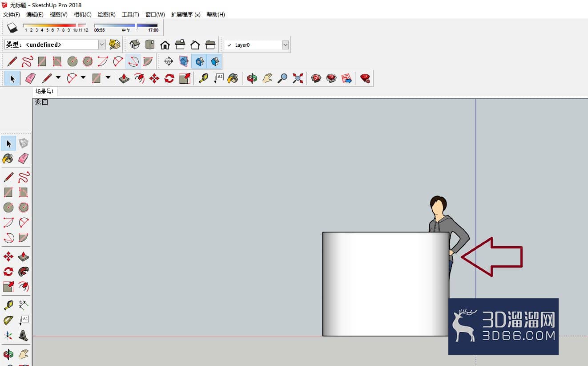This screenshot has height=366, width=588.
Task: Open the Layer0 layer dropdown
Action: (286, 45)
